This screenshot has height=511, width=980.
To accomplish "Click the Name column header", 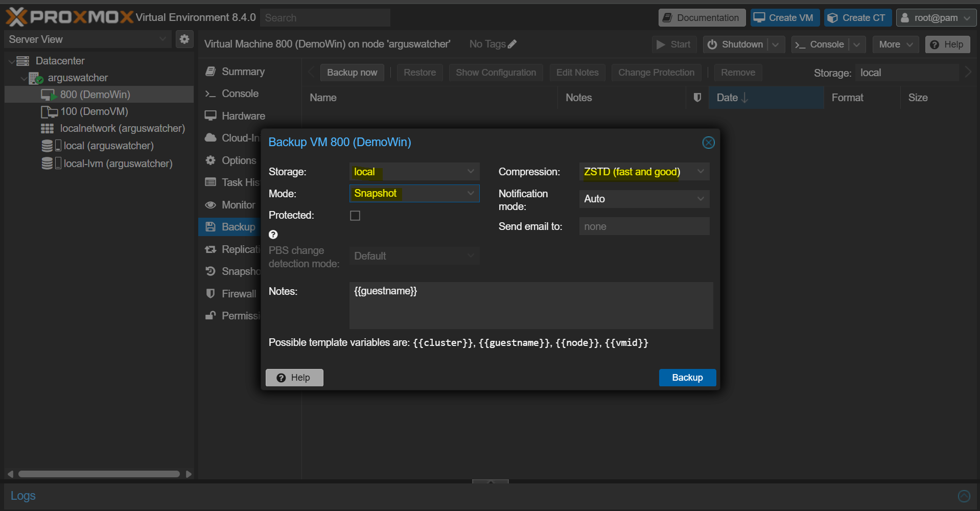I will (429, 98).
